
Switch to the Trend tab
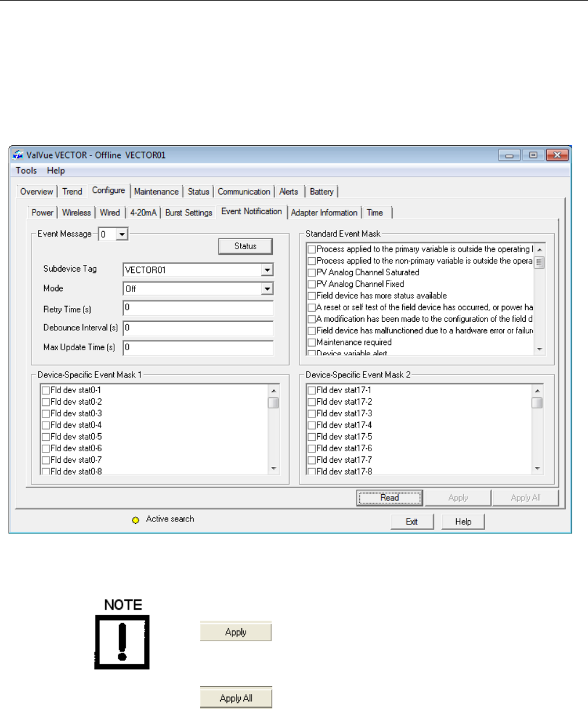coord(73,192)
